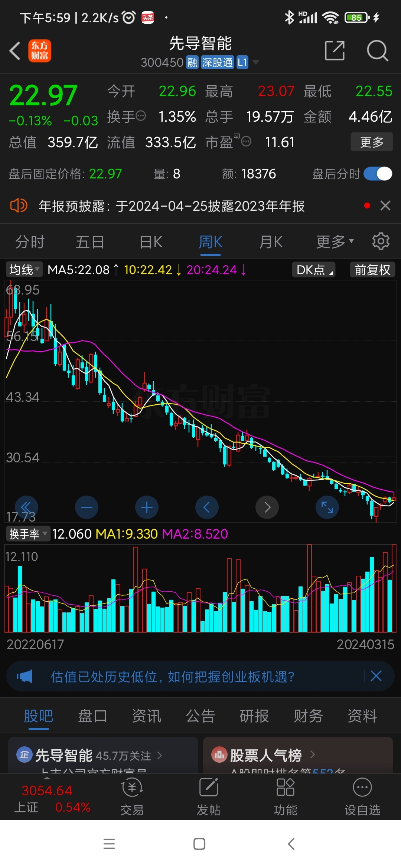Open the 研报 tab
This screenshot has height=868, width=401.
(254, 716)
